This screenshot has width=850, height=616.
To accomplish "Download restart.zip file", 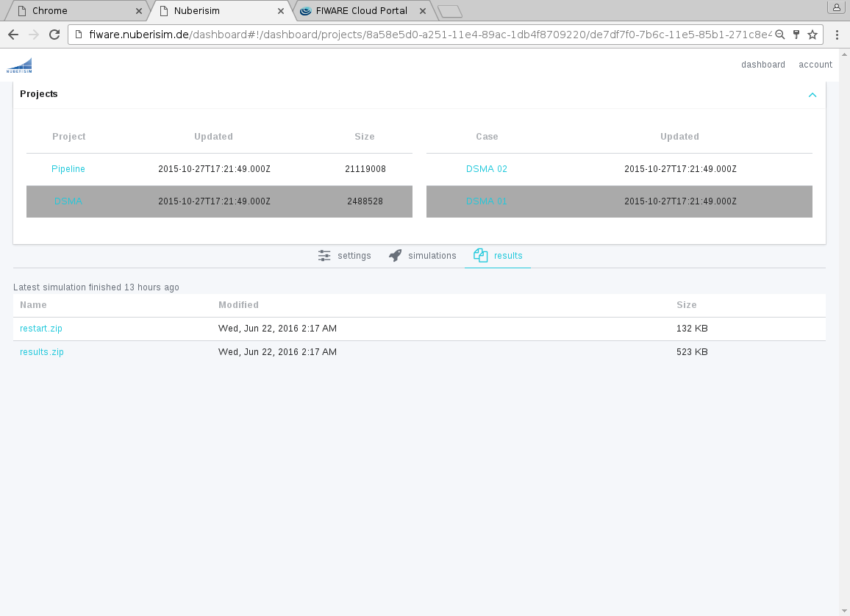I will pyautogui.click(x=41, y=329).
